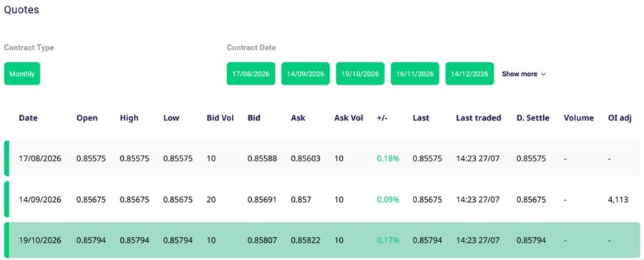Click Last traded time in 19/10/2026 row

click(x=478, y=240)
